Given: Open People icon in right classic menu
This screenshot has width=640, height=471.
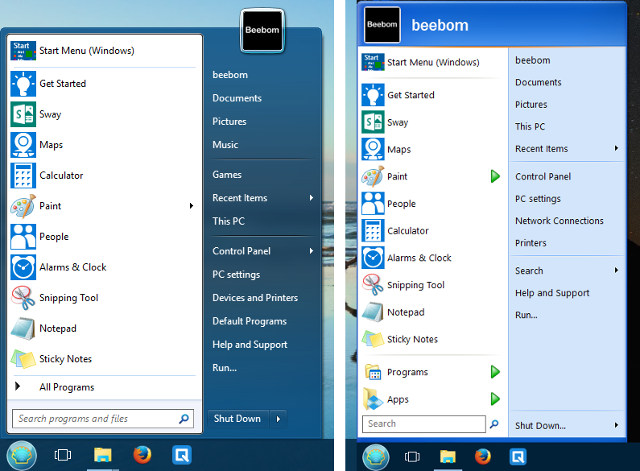Looking at the screenshot, I should pyautogui.click(x=373, y=204).
